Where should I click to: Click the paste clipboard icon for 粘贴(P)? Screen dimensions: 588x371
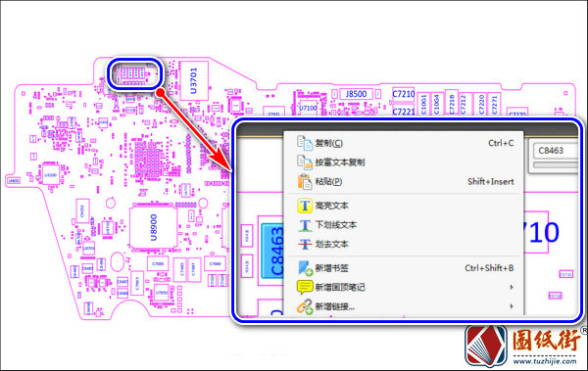click(x=305, y=182)
